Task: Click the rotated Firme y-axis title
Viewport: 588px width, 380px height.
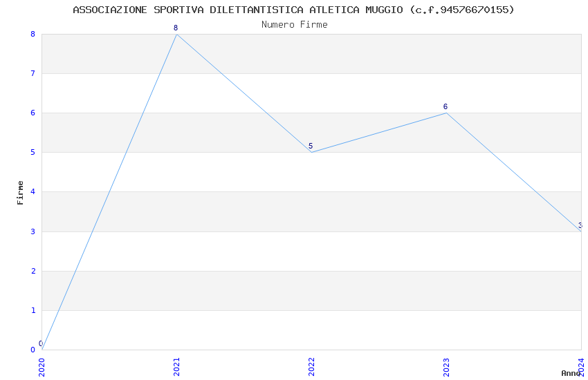Action: [21, 192]
